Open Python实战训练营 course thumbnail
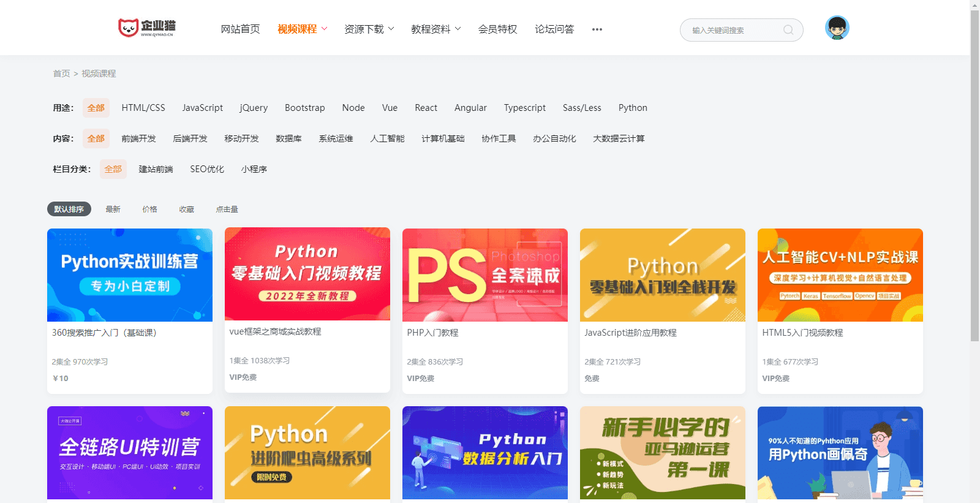Screen dimensions: 980x503 tap(130, 275)
